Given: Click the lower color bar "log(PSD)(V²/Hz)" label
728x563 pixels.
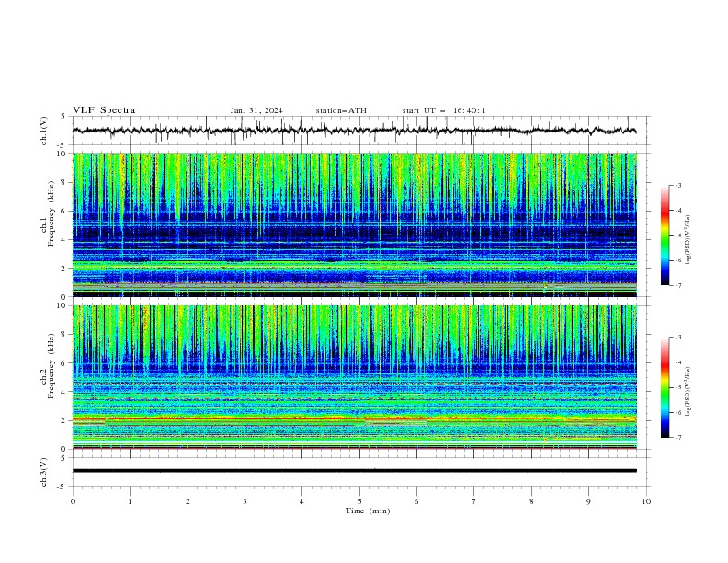Looking at the screenshot, I should pos(688,391).
